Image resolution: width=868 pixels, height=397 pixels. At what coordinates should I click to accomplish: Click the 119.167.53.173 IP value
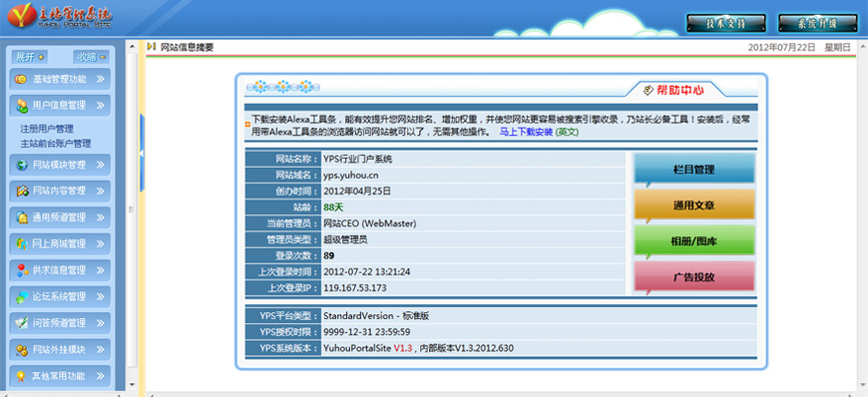pos(355,288)
